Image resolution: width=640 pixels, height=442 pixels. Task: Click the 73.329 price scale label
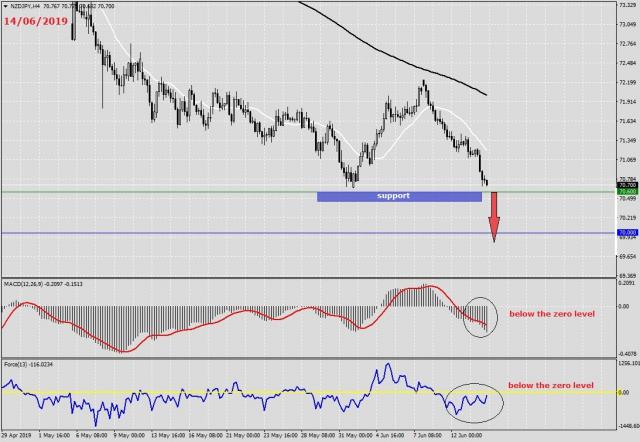tap(628, 5)
